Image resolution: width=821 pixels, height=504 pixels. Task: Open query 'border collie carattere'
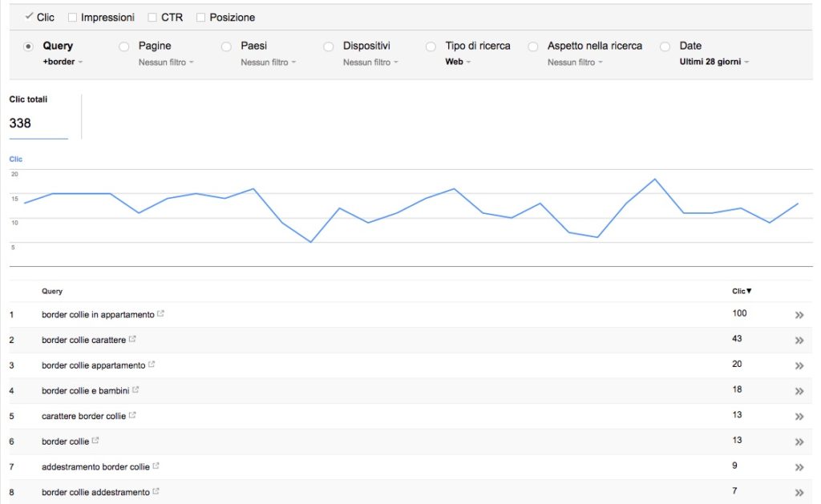point(83,340)
